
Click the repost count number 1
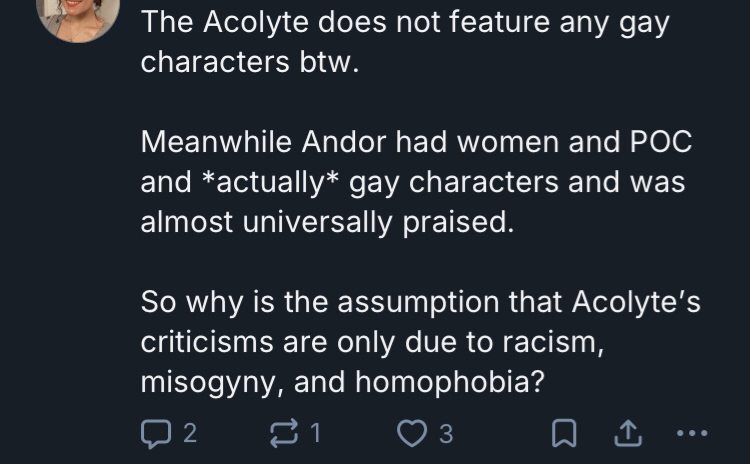point(316,433)
